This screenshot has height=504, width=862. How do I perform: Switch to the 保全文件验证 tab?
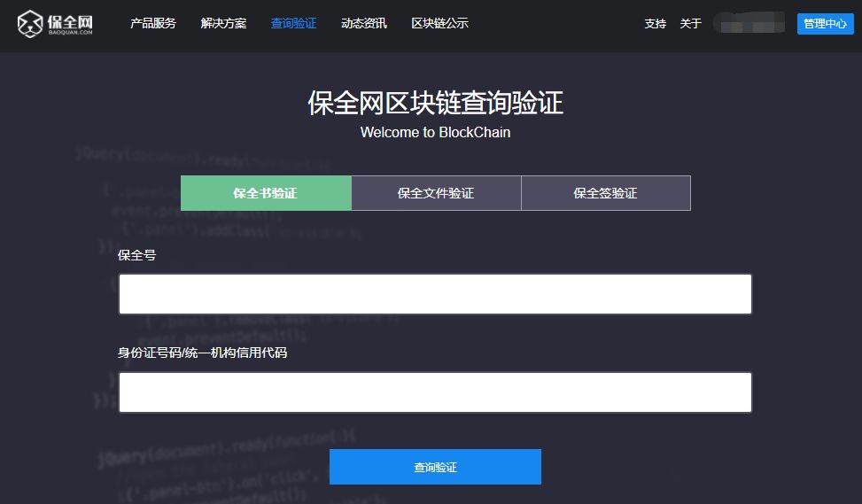[436, 193]
